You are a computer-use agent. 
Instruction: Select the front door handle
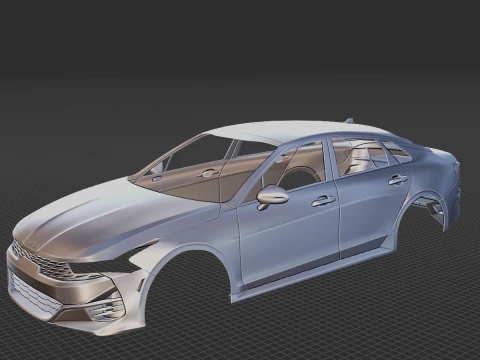323,200
